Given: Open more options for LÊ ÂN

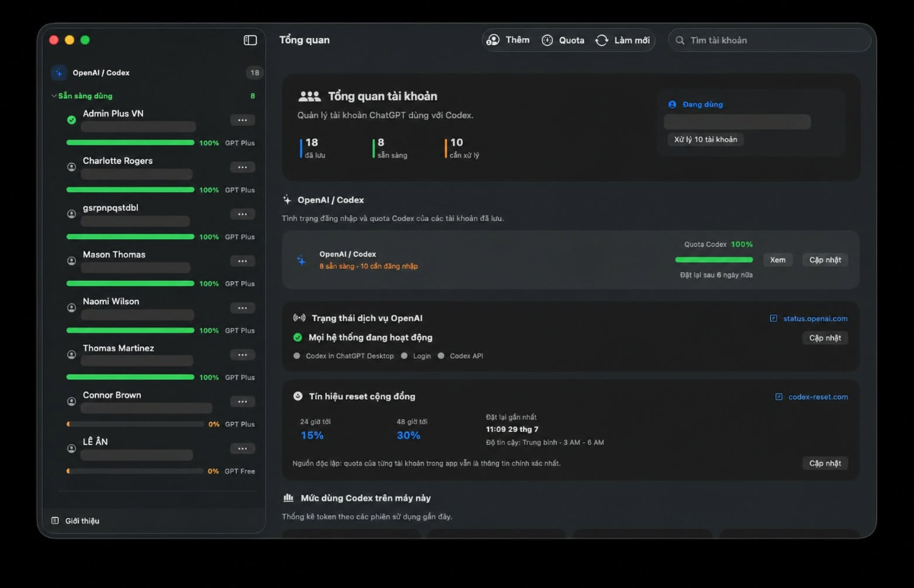Looking at the screenshot, I should point(242,449).
